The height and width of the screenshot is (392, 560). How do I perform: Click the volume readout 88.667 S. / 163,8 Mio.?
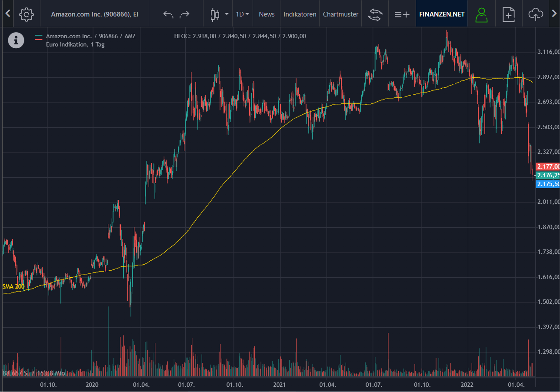[35, 373]
